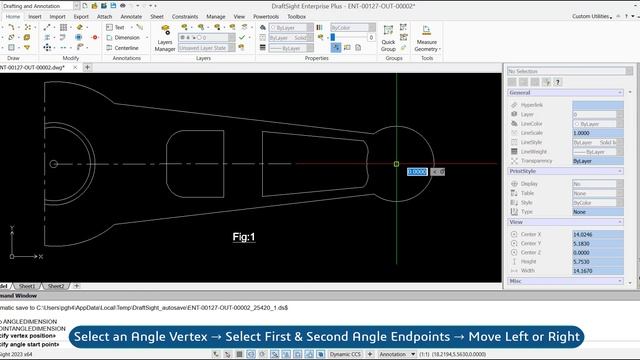This screenshot has width=640, height=360.
Task: Switch to the Powertools ribbon tab
Action: click(x=266, y=16)
